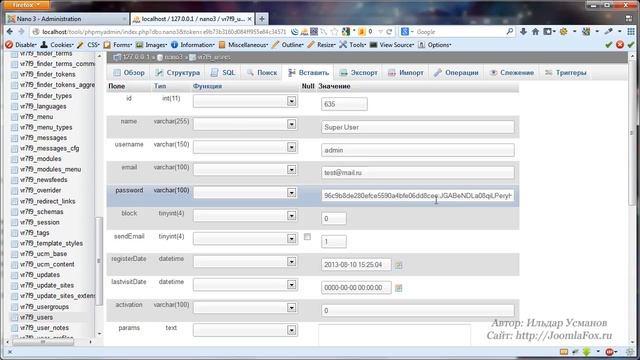The width and height of the screenshot is (640, 360).
Task: Click into the email value field
Action: (418, 173)
